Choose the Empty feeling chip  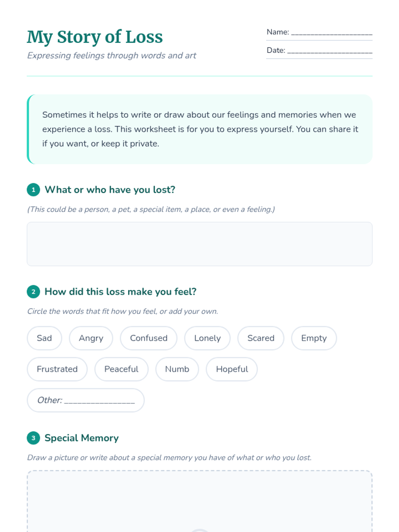point(314,338)
